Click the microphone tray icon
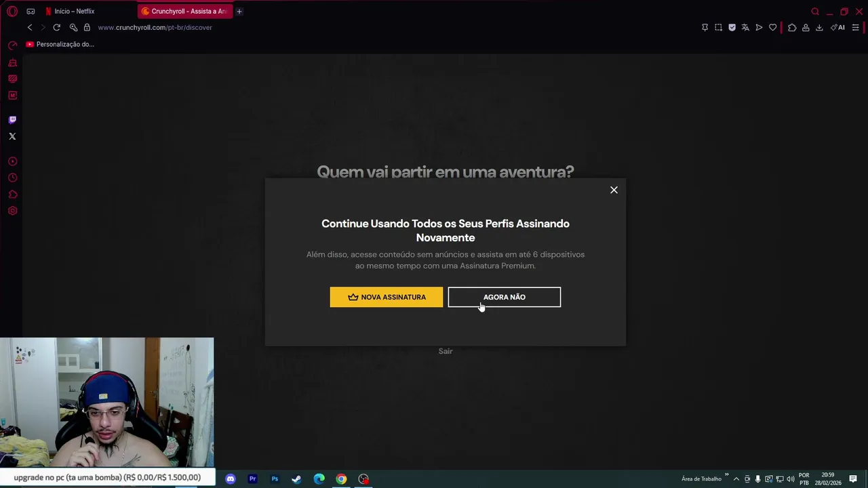 [758, 479]
